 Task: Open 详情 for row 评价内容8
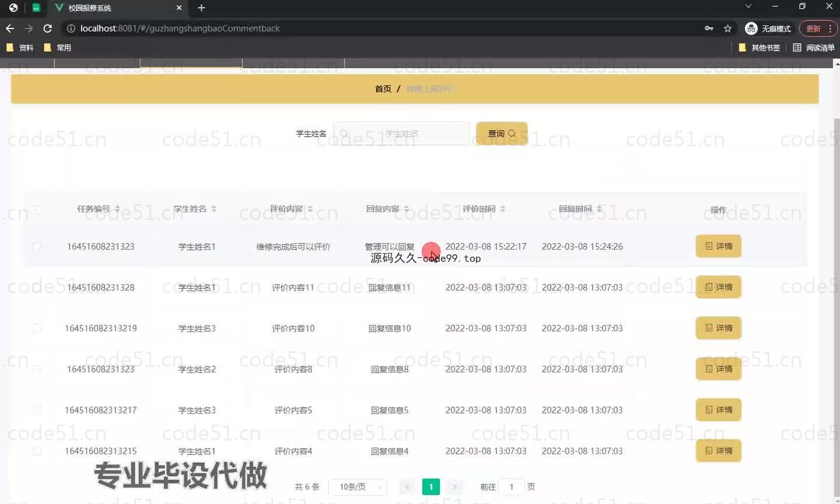click(719, 369)
